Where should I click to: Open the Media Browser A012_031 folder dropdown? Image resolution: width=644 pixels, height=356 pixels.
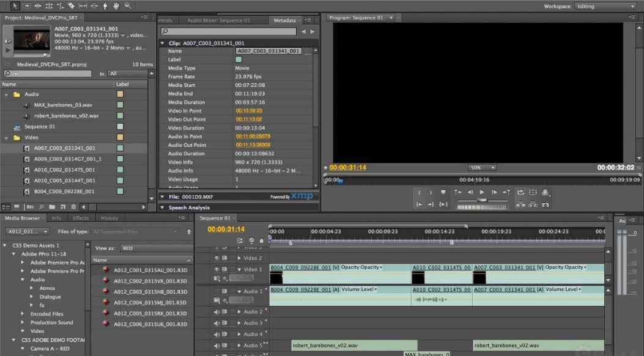pyautogui.click(x=28, y=232)
